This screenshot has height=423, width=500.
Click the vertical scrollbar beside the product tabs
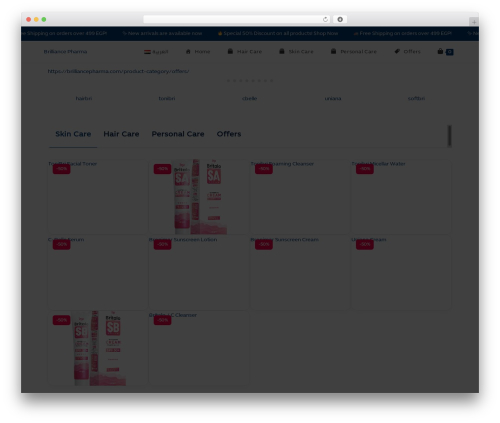[450, 136]
